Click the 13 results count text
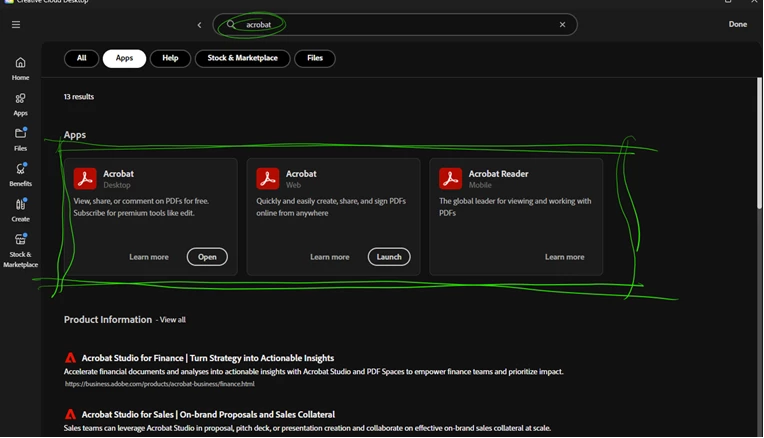The width and height of the screenshot is (764, 438). pyautogui.click(x=79, y=97)
